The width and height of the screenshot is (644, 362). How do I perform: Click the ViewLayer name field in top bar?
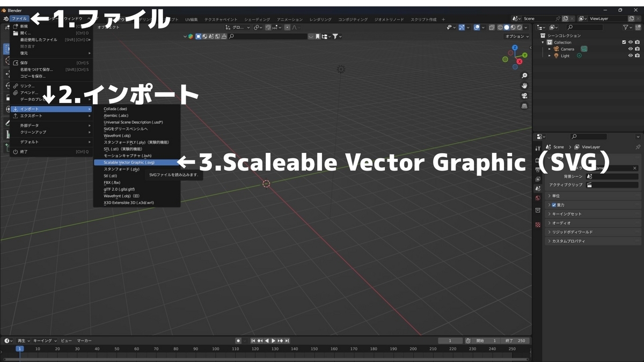608,19
